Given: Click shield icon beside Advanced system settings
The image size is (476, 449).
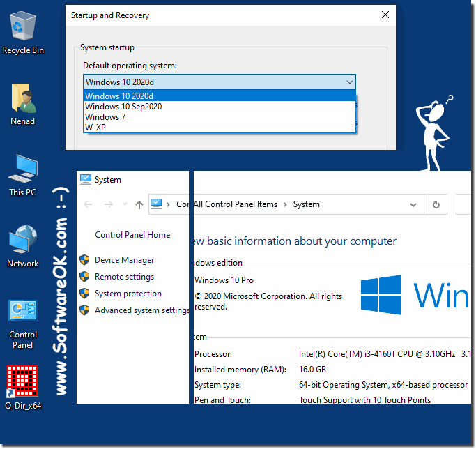Looking at the screenshot, I should pos(84,310).
